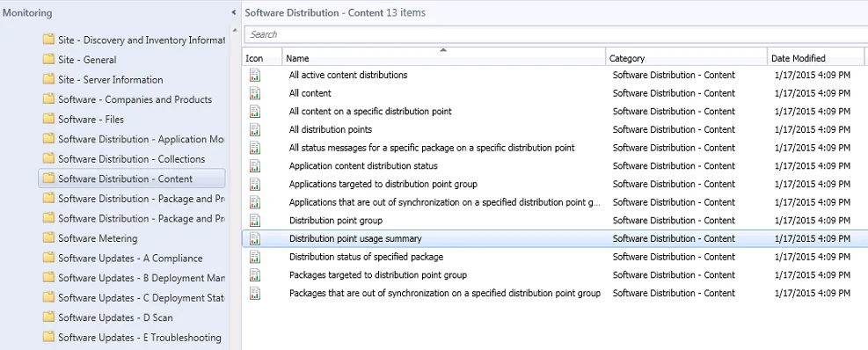The height and width of the screenshot is (350, 868).
Task: Click the report icon beside All distribution points
Action: [255, 129]
